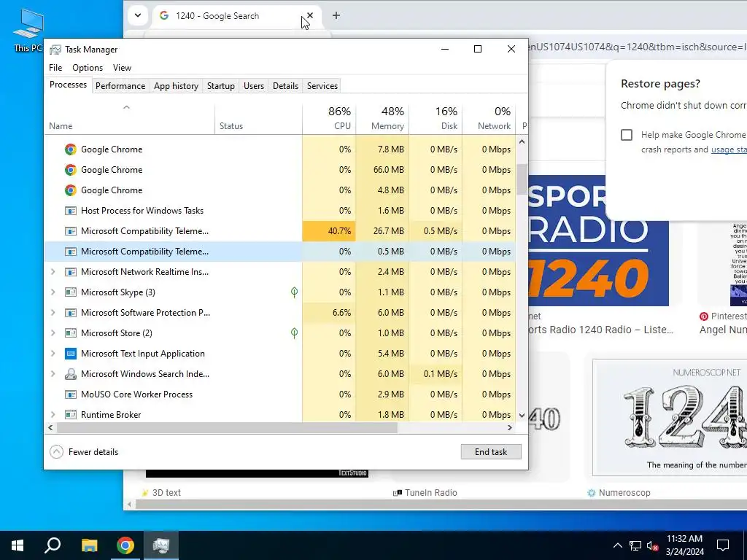Viewport: 747px width, 560px height.
Task: Click the suspended leaf icon for Microsoft Store
Action: [295, 333]
